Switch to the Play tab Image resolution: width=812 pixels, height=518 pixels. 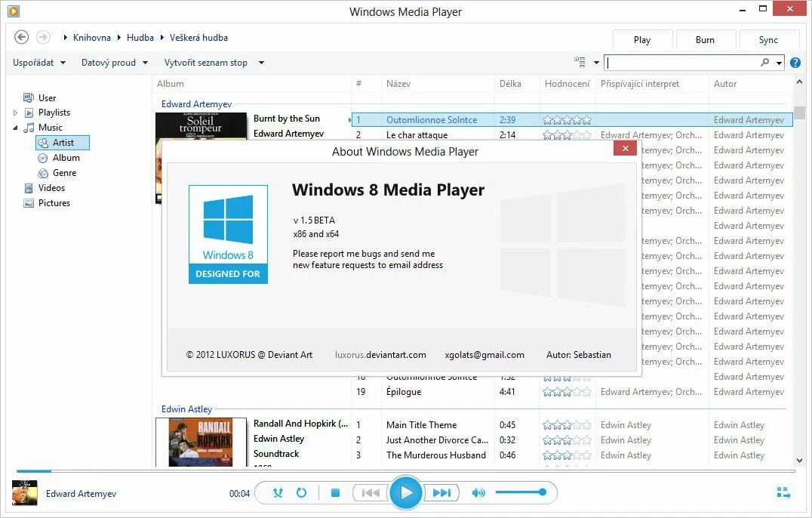[x=642, y=40]
